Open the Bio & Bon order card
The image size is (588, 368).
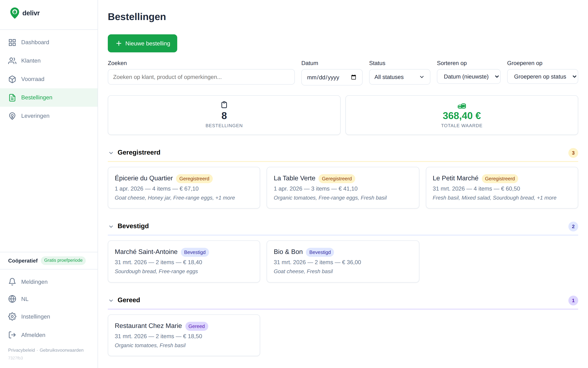[x=343, y=261]
